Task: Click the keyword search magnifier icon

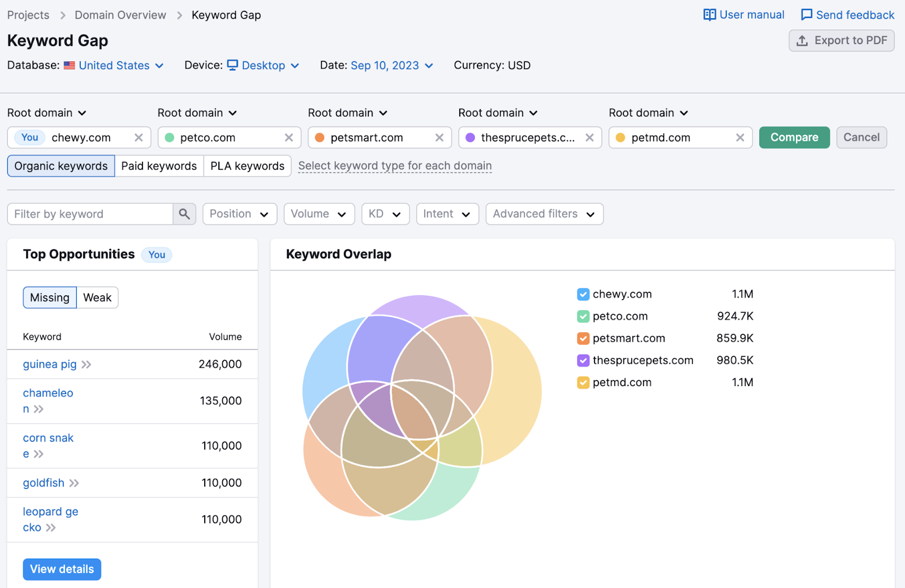Action: click(184, 214)
